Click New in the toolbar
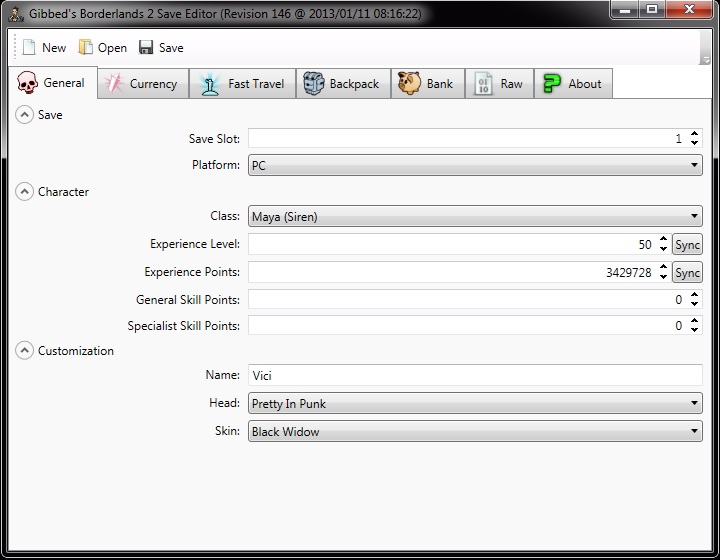The width and height of the screenshot is (720, 560). (45, 47)
